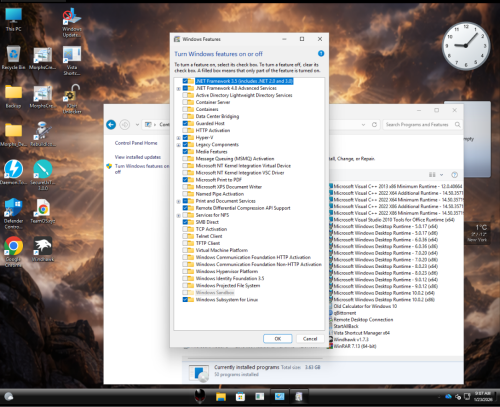Select the StartAllBack program entry
Viewport: 500px width, 407px height.
coord(346,326)
